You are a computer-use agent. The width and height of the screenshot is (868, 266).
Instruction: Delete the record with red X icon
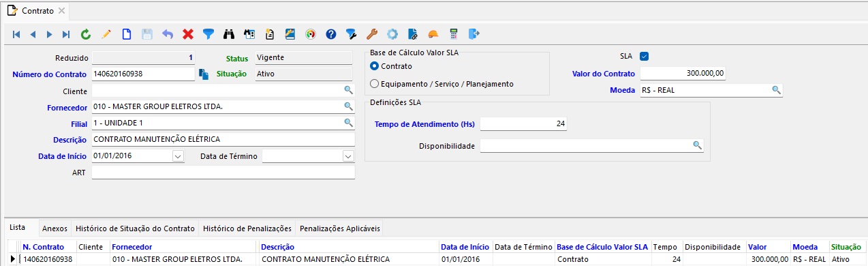(188, 33)
